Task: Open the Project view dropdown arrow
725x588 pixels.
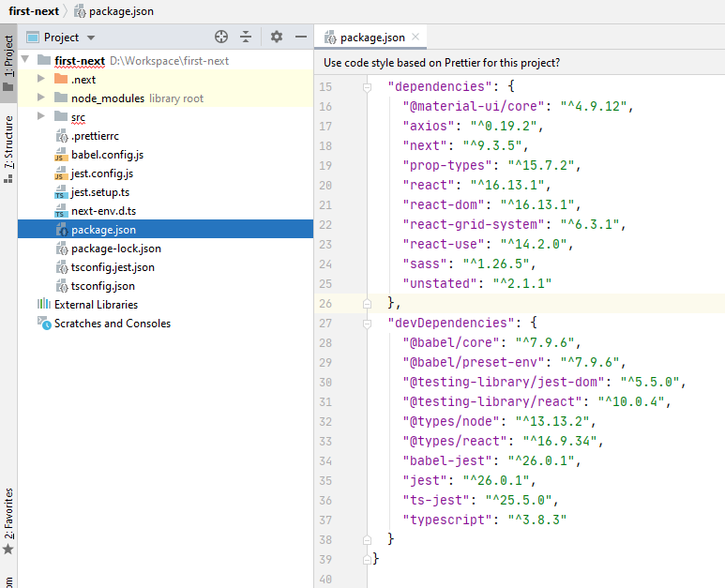Action: (x=91, y=38)
